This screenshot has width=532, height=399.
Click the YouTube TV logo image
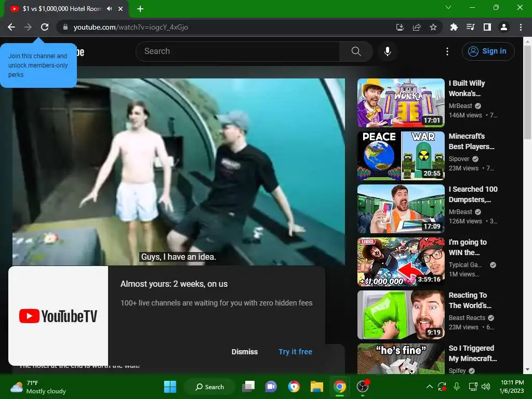[58, 316]
